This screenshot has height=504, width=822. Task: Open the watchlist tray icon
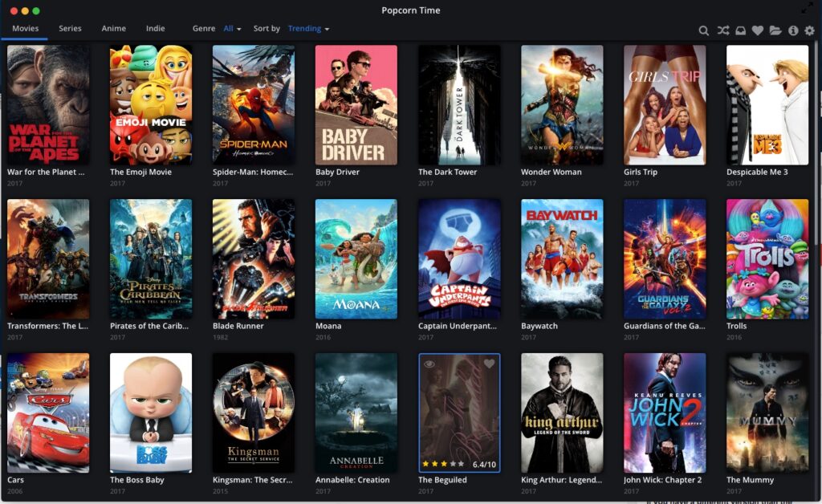[740, 30]
